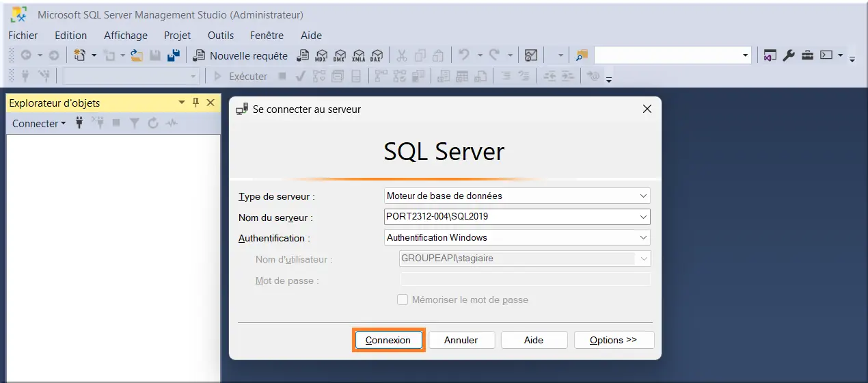Click the Stop square icon in Object Explorer
Image resolution: width=868 pixels, height=383 pixels.
[116, 123]
